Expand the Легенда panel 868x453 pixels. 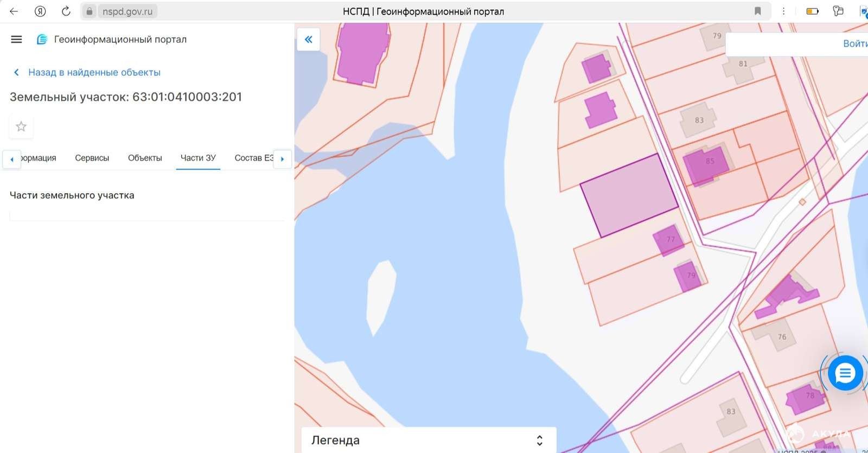539,440
